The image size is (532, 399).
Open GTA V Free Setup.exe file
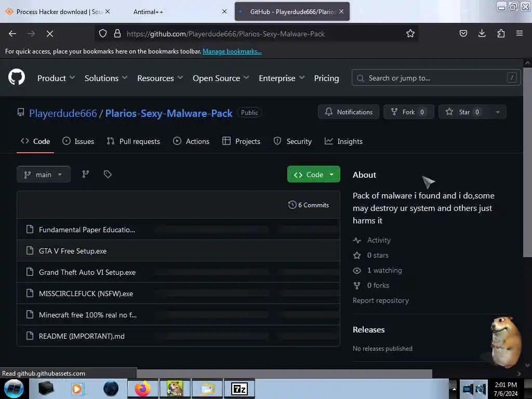coord(73,251)
